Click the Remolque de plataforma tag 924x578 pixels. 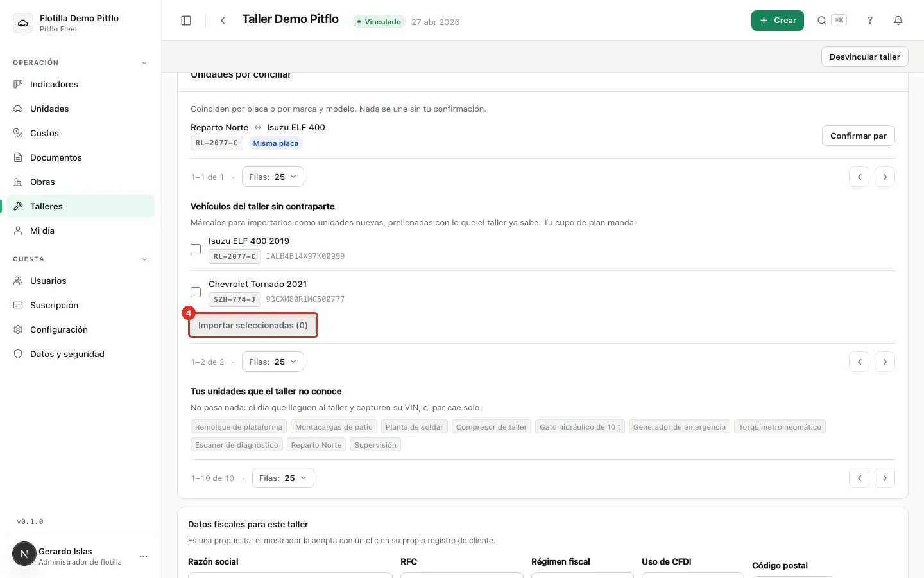click(239, 427)
